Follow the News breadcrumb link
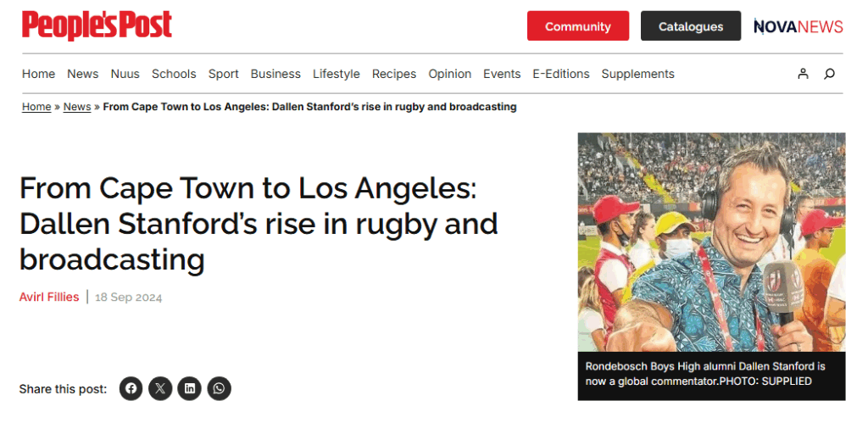This screenshot has height=423, width=868. click(x=77, y=107)
